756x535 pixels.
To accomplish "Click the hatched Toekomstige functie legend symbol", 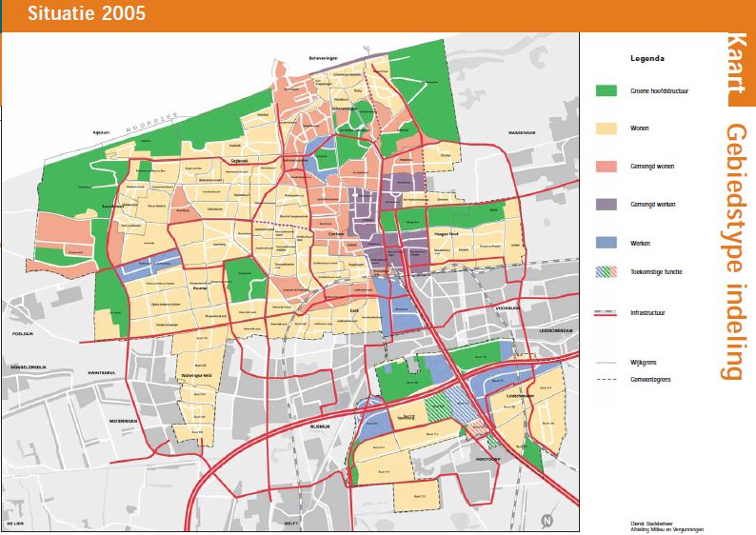I will (x=607, y=272).
